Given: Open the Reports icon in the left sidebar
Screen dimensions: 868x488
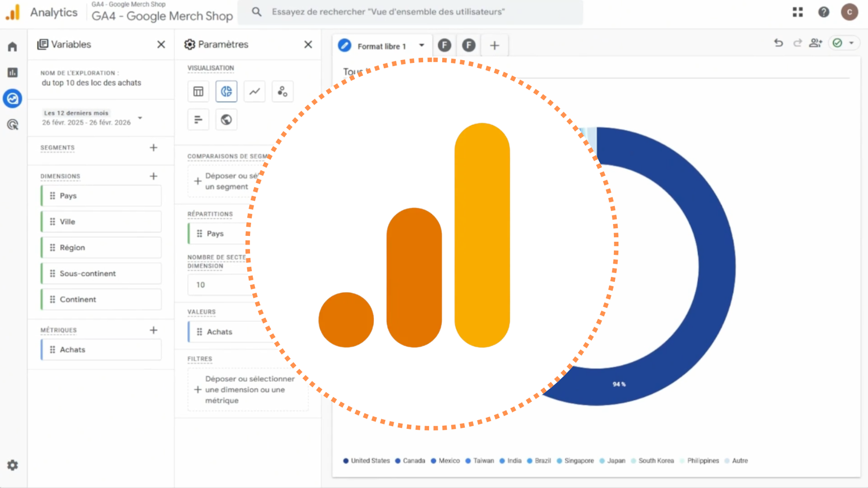Looking at the screenshot, I should click(x=12, y=72).
